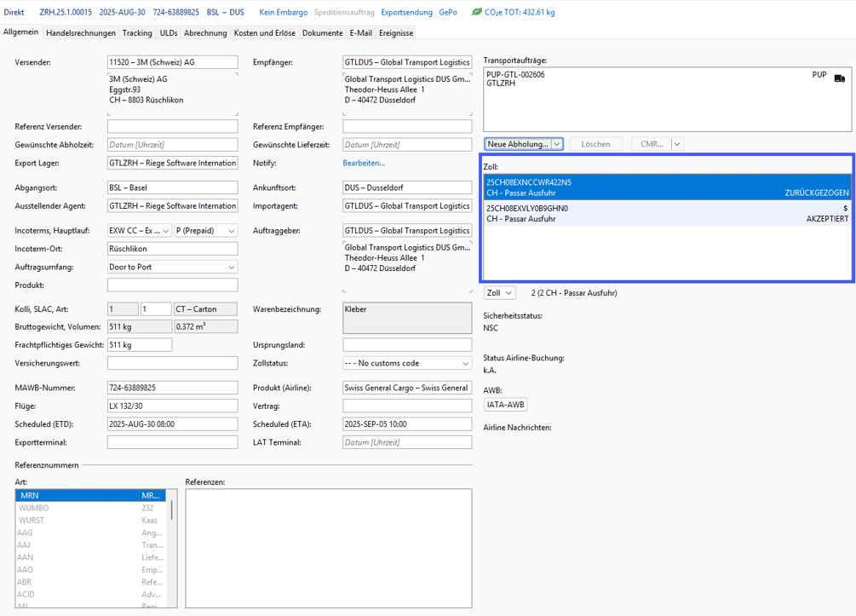Open the Zollstatus No customs code dropdown

(x=465, y=364)
